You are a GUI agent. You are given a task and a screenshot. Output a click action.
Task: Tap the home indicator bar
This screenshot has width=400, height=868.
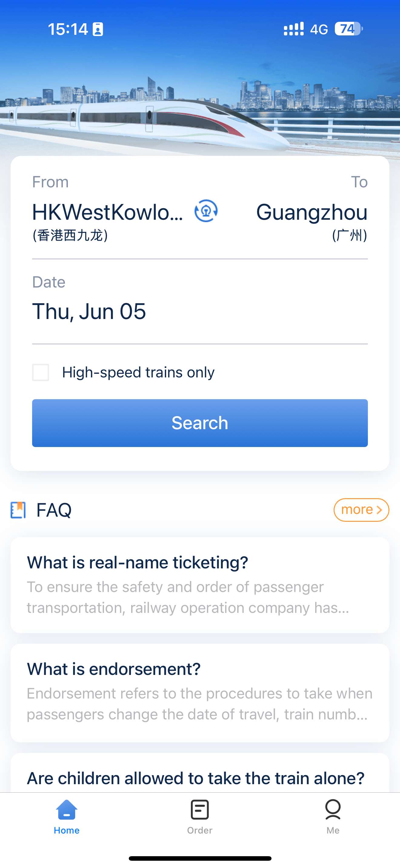tap(200, 858)
